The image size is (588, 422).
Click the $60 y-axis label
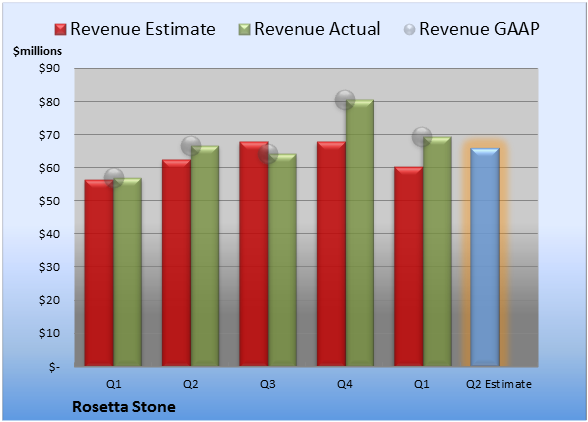click(x=49, y=168)
